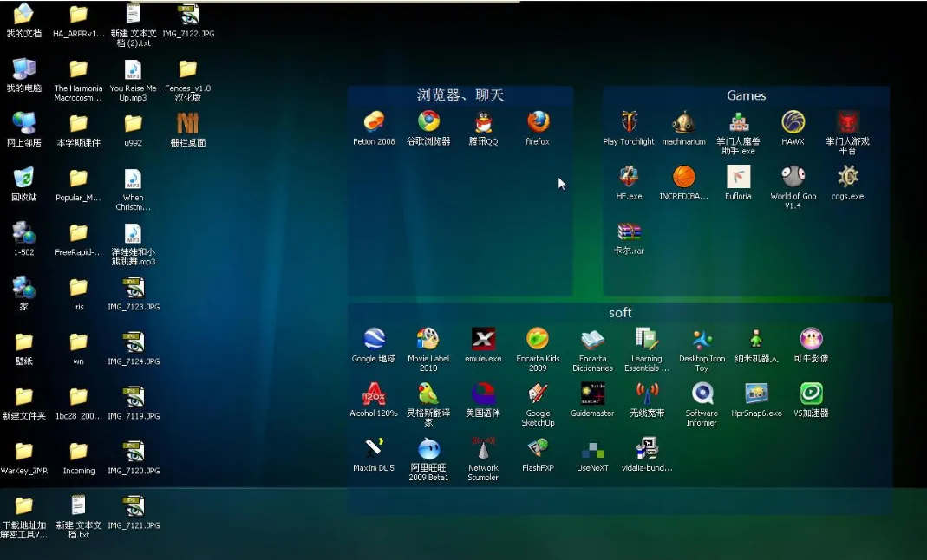Open the IMG_7123.JPG file
The image size is (927, 560).
(x=133, y=287)
